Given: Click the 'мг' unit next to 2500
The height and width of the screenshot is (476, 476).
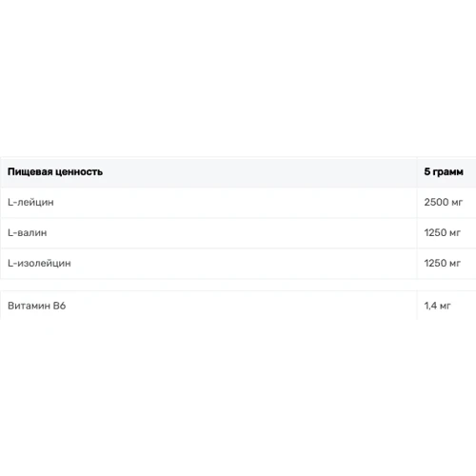Looking at the screenshot, I should tap(457, 203).
